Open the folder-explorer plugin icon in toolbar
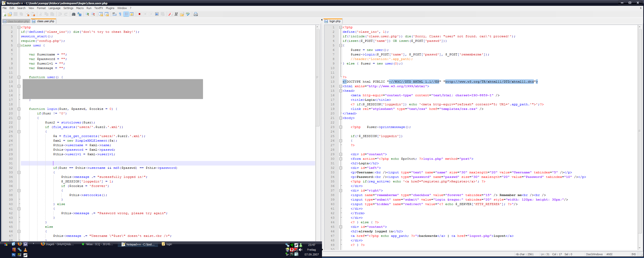 click(182, 14)
